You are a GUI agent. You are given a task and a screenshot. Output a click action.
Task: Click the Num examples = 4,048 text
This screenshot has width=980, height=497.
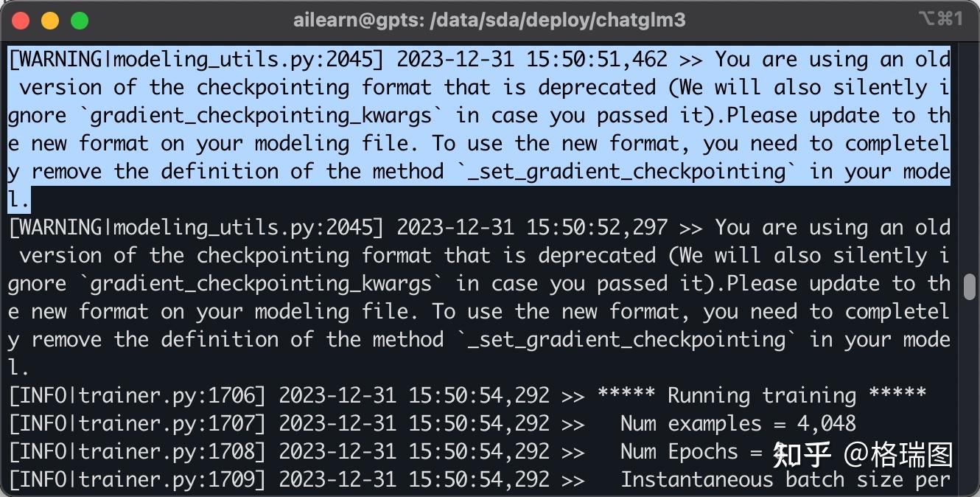point(738,423)
